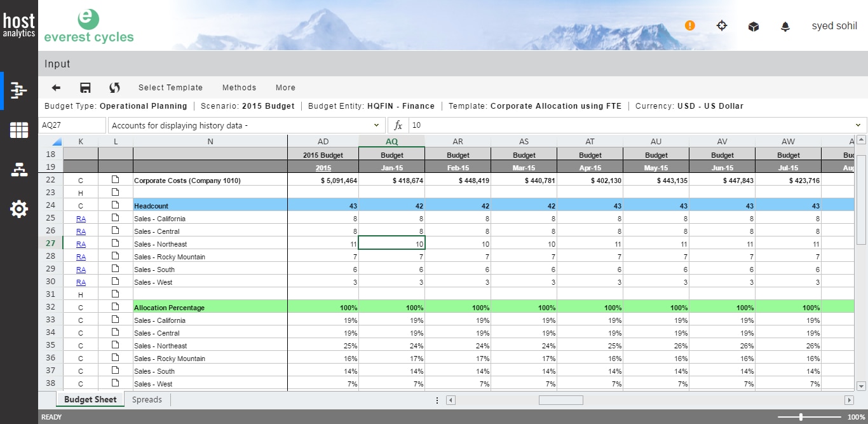Click the cell name box showing AQ27
The width and height of the screenshot is (868, 424).
(x=72, y=125)
